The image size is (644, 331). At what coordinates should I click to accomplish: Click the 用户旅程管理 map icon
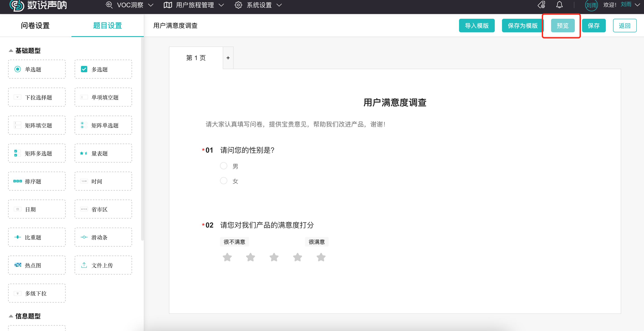pyautogui.click(x=168, y=5)
